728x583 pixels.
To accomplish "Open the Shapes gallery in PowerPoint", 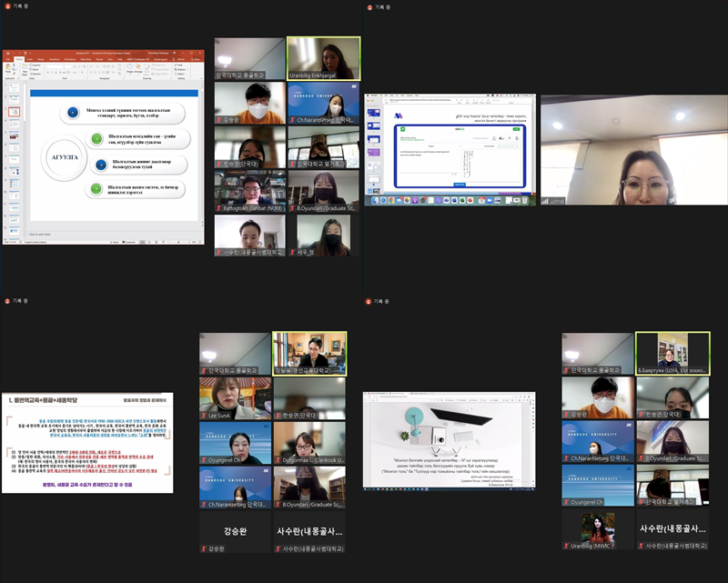I will pos(129,68).
